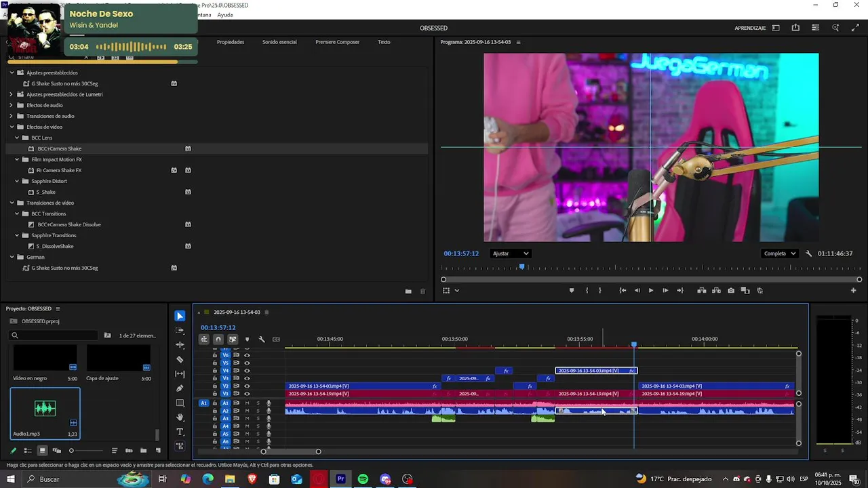The height and width of the screenshot is (488, 868).
Task: Enable voice-over record on A3
Action: [x=269, y=419]
